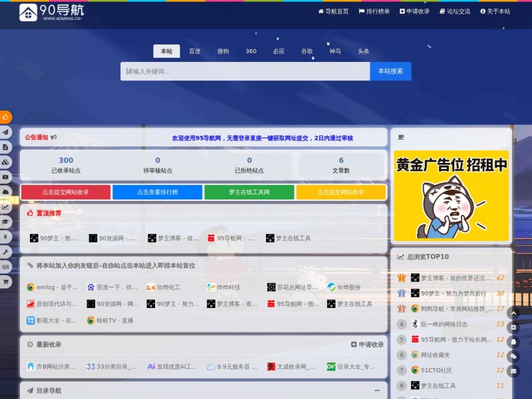
Task: Click the 本站搜索 button
Action: click(x=390, y=71)
